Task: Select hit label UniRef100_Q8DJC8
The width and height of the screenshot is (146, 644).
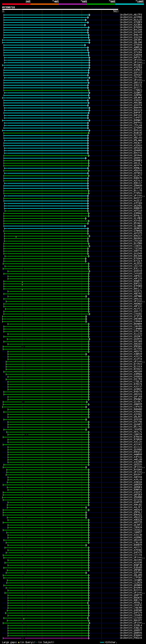Action: [131, 82]
